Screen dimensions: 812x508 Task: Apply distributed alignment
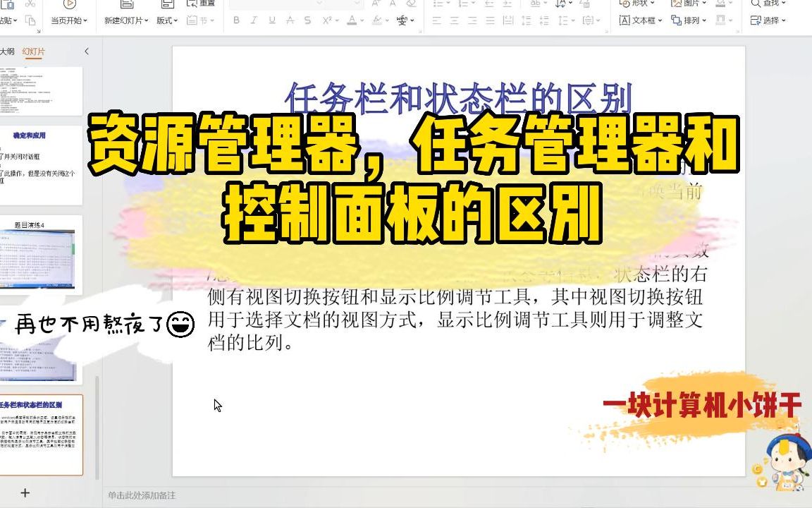pos(508,20)
